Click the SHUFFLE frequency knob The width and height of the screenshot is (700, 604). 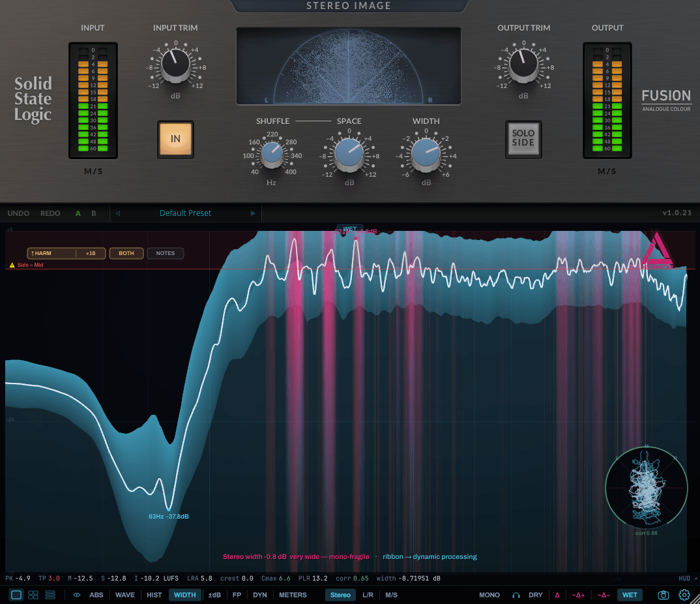[272, 154]
